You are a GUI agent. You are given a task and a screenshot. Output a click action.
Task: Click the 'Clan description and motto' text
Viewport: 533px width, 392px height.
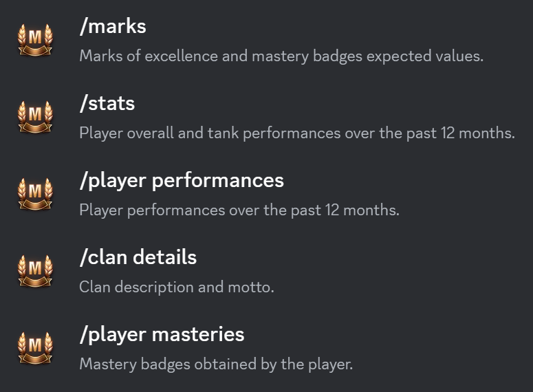176,287
